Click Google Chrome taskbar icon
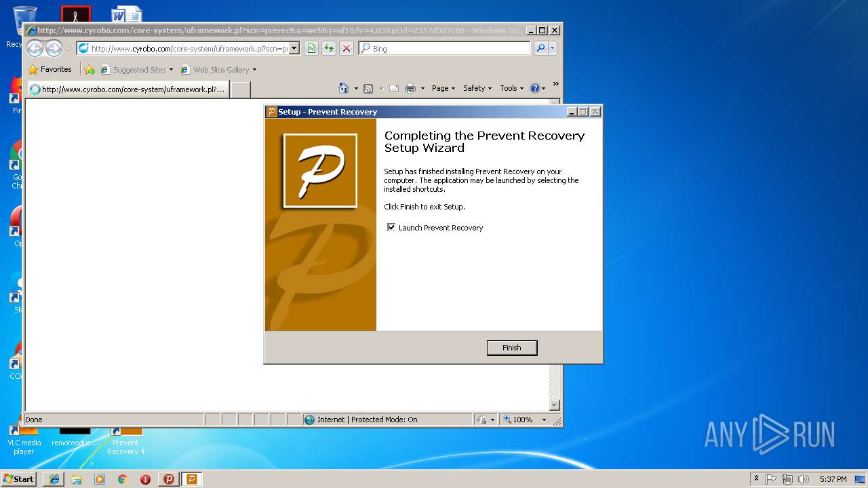 [122, 479]
